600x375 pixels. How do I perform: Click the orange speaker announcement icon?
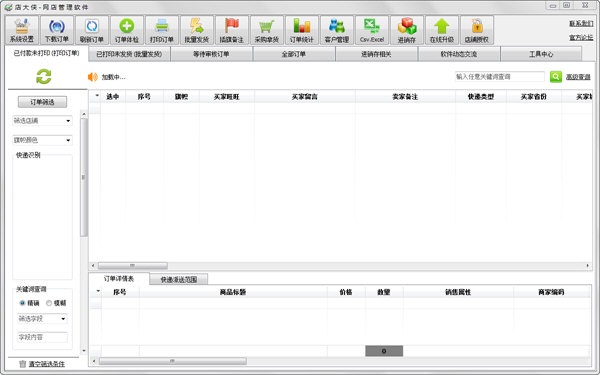pyautogui.click(x=93, y=77)
